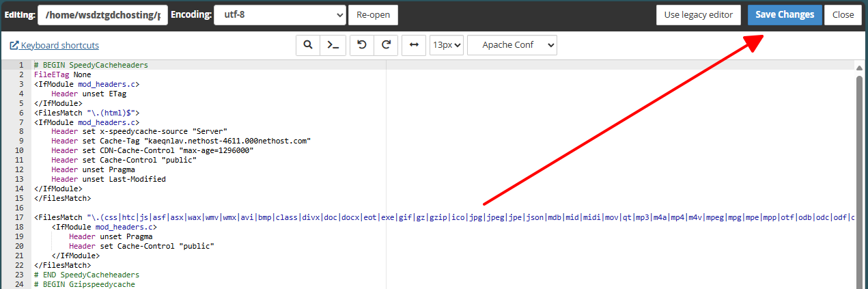Click the Cache-Tag header line
This screenshot has height=289, width=868.
[x=181, y=141]
